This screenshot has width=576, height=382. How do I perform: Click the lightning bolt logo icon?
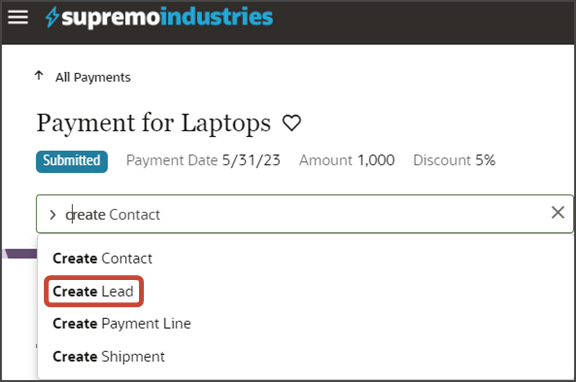point(52,17)
